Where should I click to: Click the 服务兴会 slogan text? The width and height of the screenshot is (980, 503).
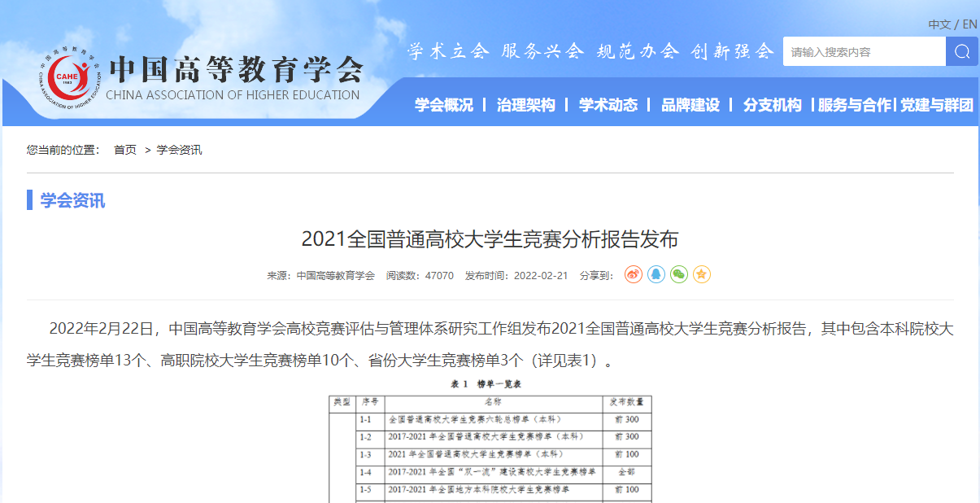tap(543, 51)
